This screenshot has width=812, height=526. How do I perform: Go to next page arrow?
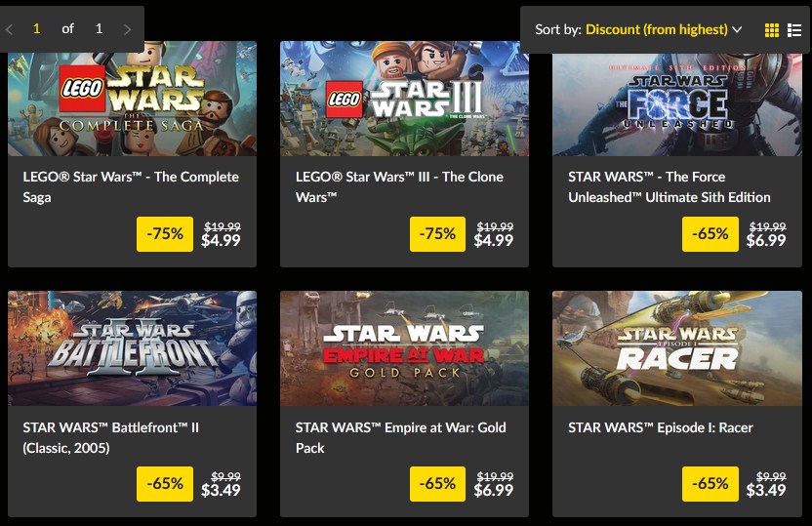[x=128, y=29]
